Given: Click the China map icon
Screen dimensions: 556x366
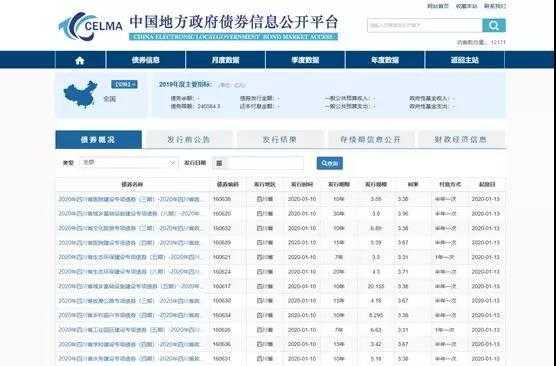Looking at the screenshot, I should click(x=80, y=94).
